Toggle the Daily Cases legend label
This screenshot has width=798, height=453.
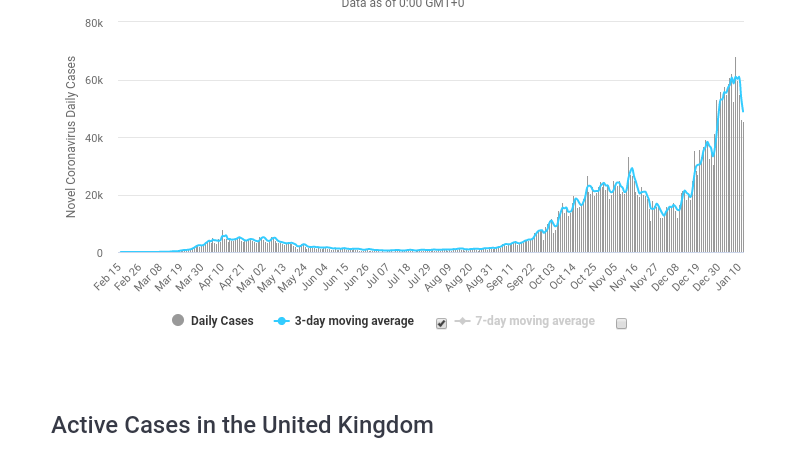pos(222,321)
